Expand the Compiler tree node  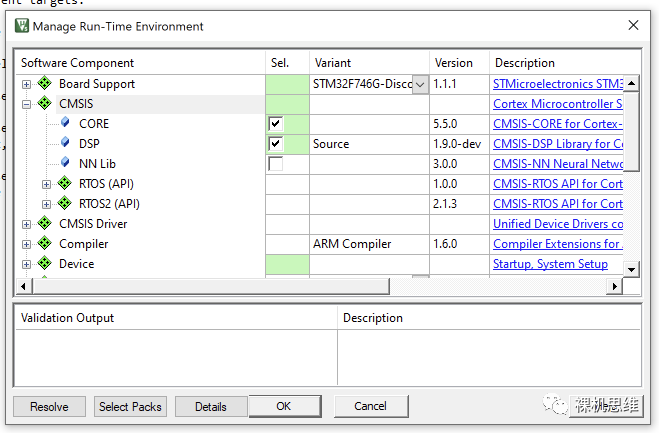click(x=26, y=244)
